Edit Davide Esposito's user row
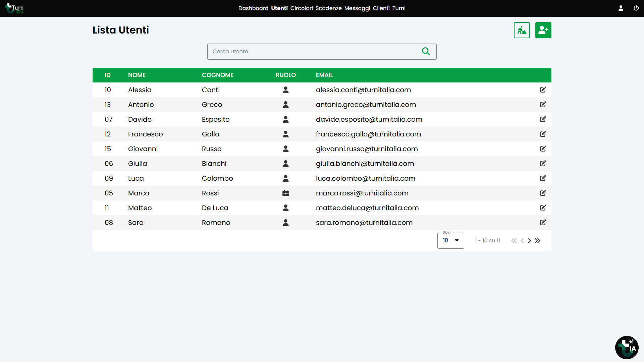This screenshot has width=644, height=362. [543, 119]
